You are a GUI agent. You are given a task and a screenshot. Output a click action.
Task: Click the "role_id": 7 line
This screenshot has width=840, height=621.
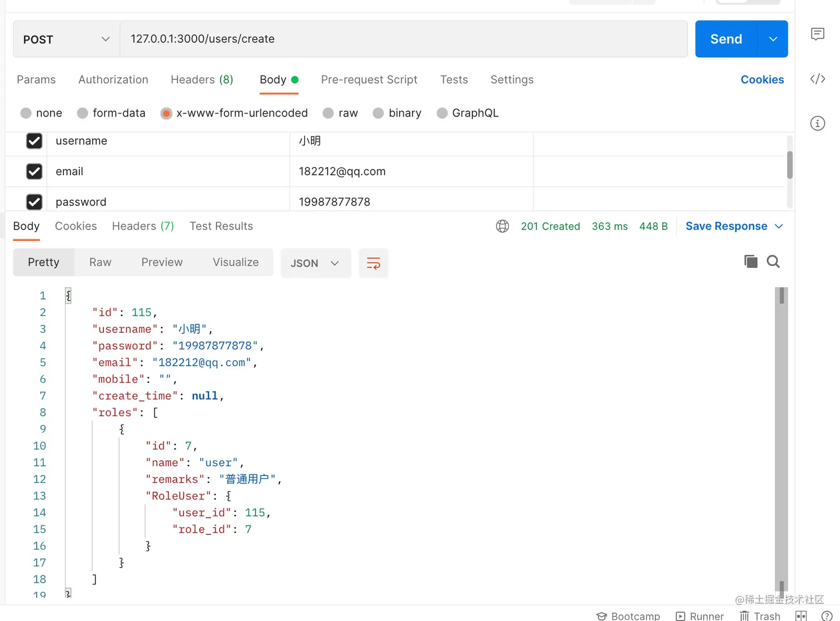(x=212, y=529)
